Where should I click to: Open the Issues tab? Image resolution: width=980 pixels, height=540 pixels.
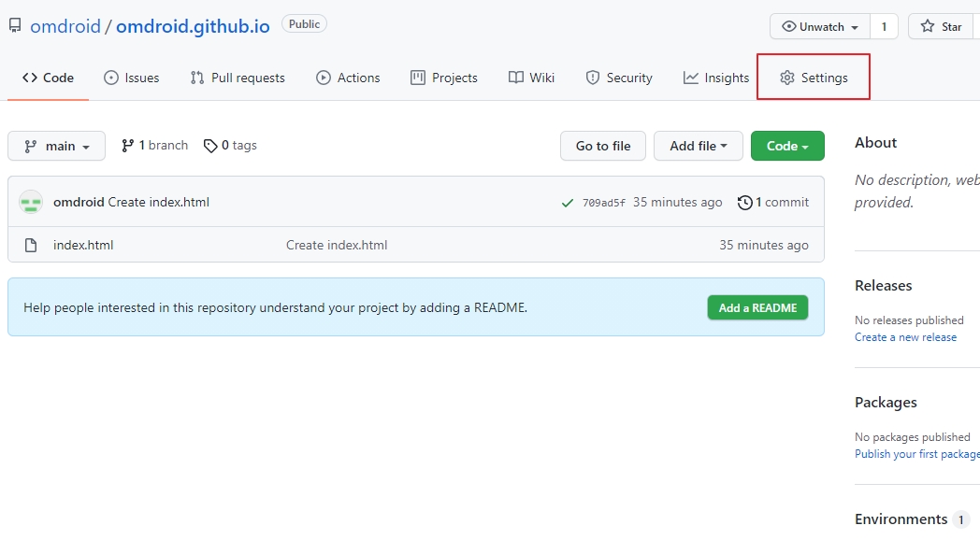[x=132, y=78]
